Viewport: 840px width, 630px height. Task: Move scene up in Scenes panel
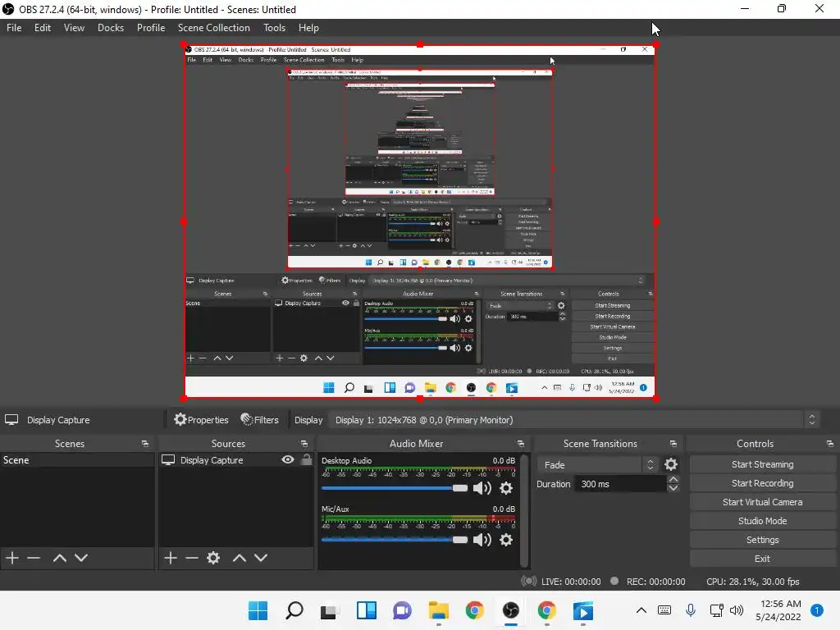[59, 558]
